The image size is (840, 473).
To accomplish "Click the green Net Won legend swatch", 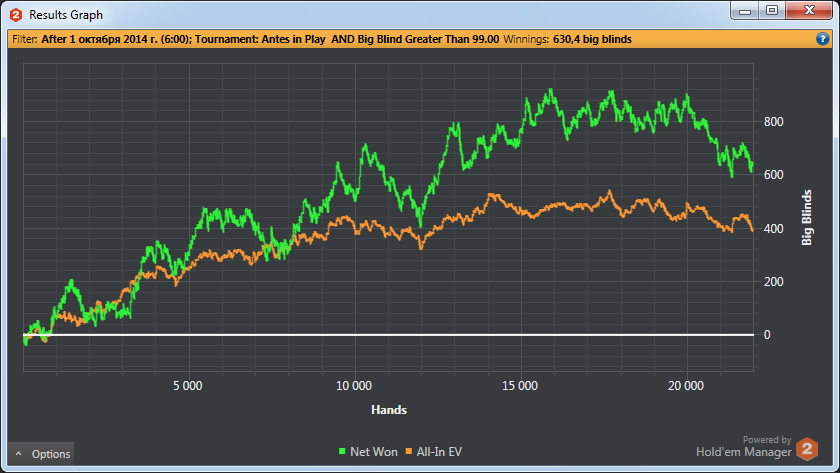I will (x=341, y=453).
